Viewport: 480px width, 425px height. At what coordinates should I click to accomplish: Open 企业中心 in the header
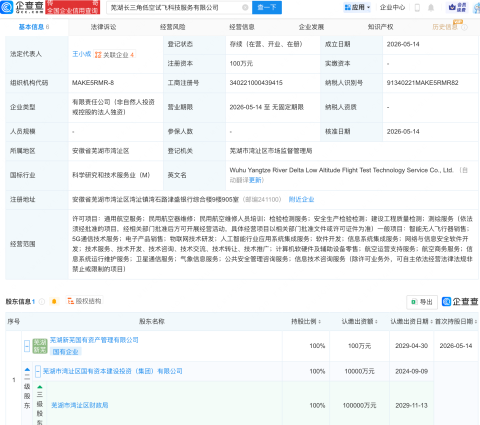(392, 7)
